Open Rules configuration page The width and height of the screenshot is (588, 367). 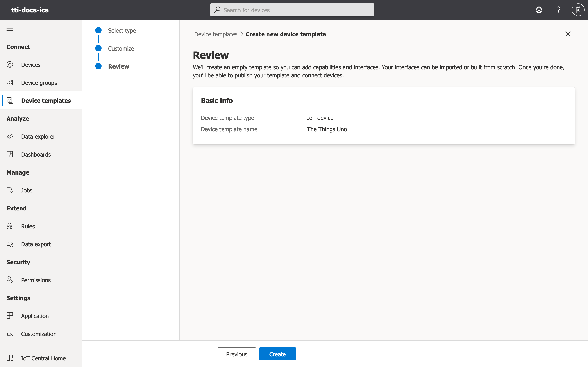tap(28, 226)
